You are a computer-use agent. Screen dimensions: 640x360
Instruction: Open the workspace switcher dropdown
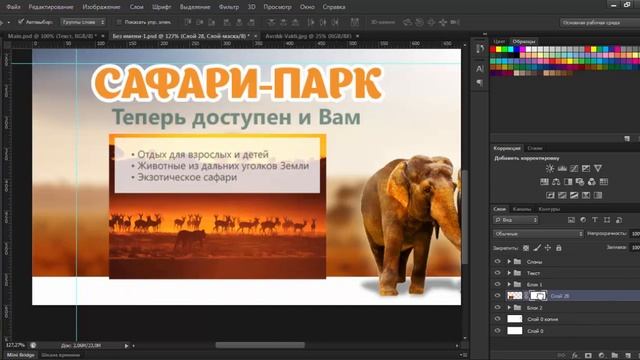point(600,22)
